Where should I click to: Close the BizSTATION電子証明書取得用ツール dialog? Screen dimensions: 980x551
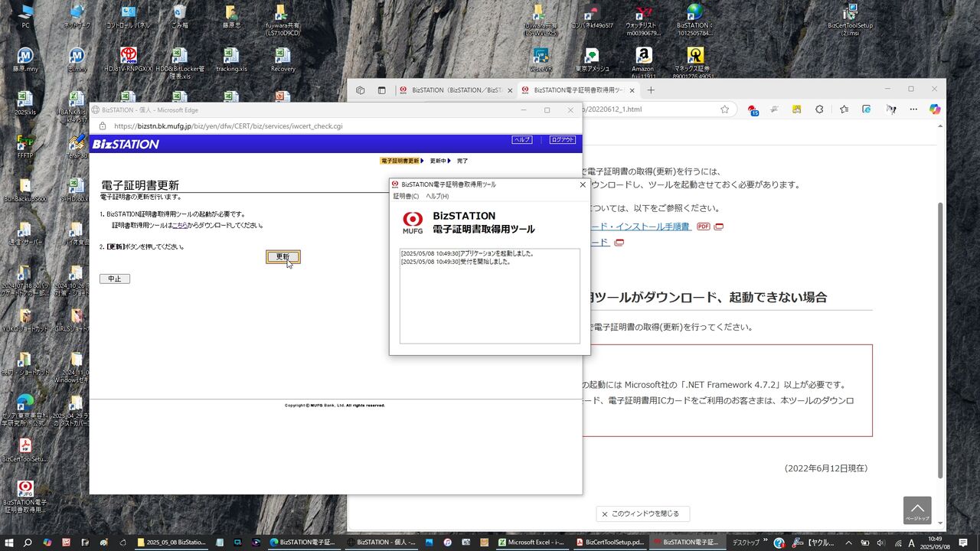pos(583,184)
